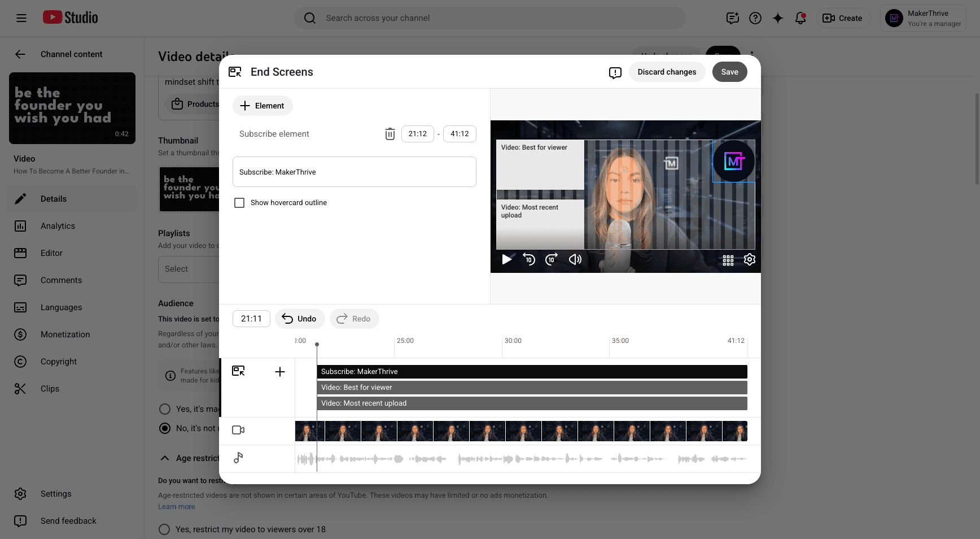
Task: Open the feedback messages icon in header
Action: click(733, 18)
